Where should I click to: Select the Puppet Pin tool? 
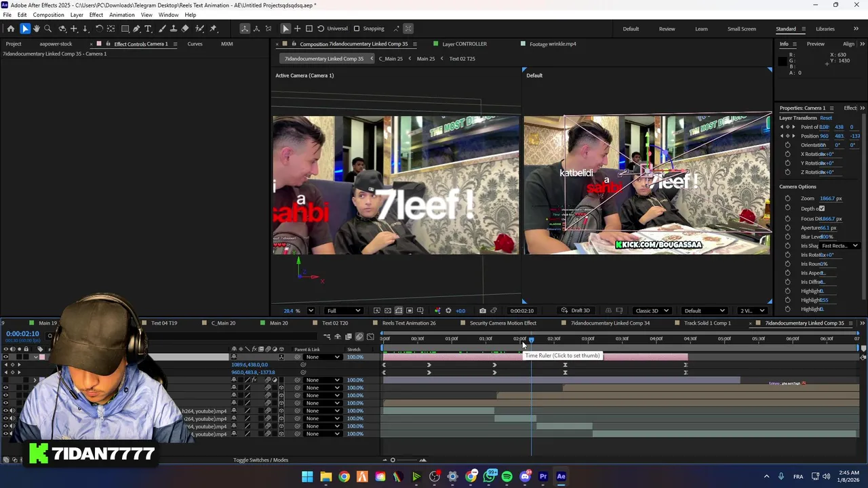click(213, 28)
